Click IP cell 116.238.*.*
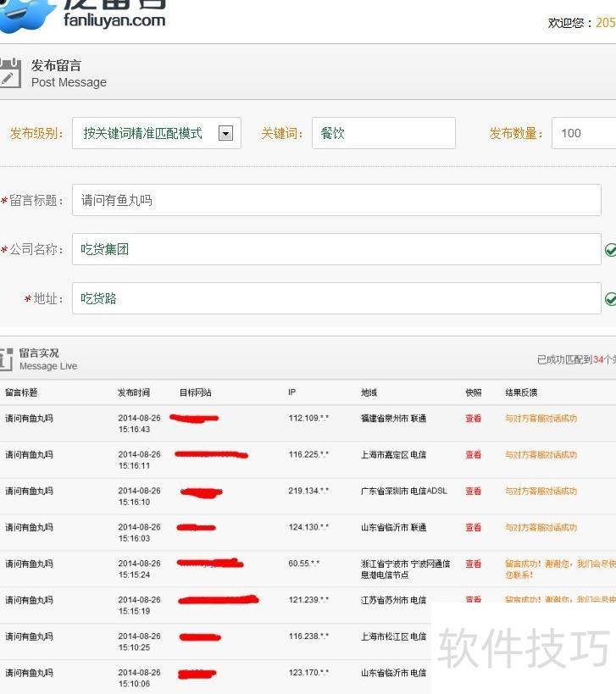This screenshot has height=694, width=616. point(308,636)
